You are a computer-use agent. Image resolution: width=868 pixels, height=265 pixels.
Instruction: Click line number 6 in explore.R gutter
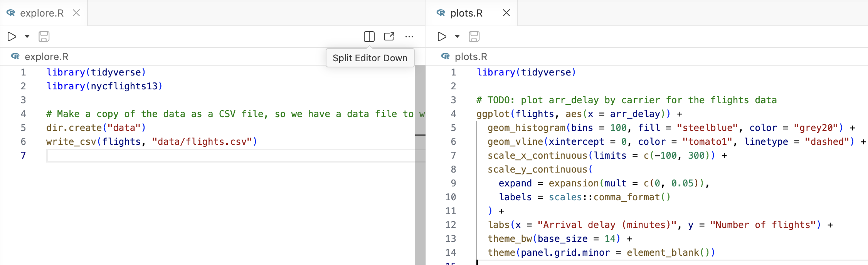pos(24,142)
